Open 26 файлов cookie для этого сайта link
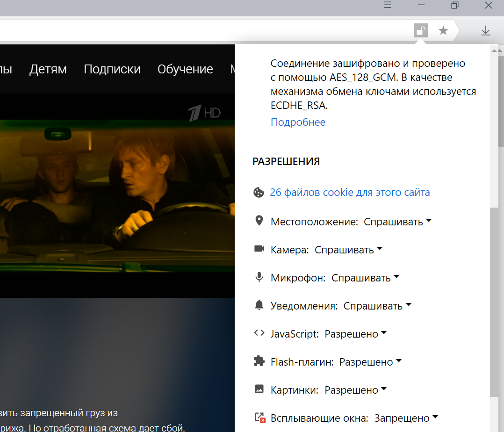This screenshot has height=432, width=504. pos(350,192)
